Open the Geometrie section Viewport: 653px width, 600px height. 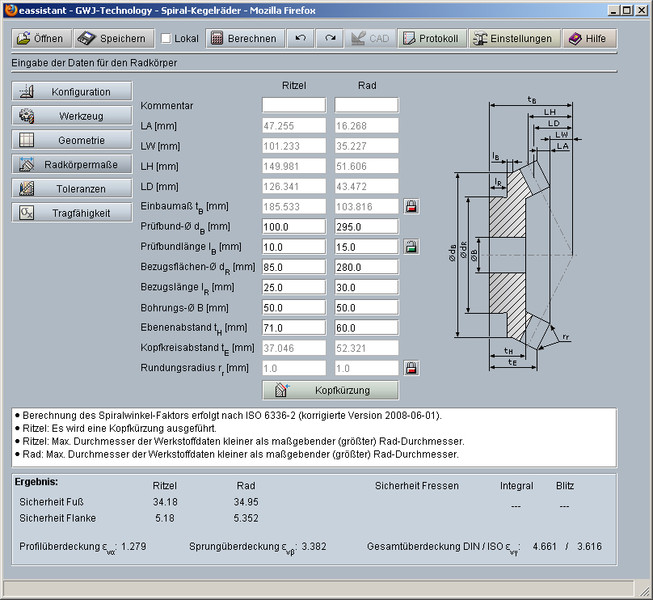72,140
